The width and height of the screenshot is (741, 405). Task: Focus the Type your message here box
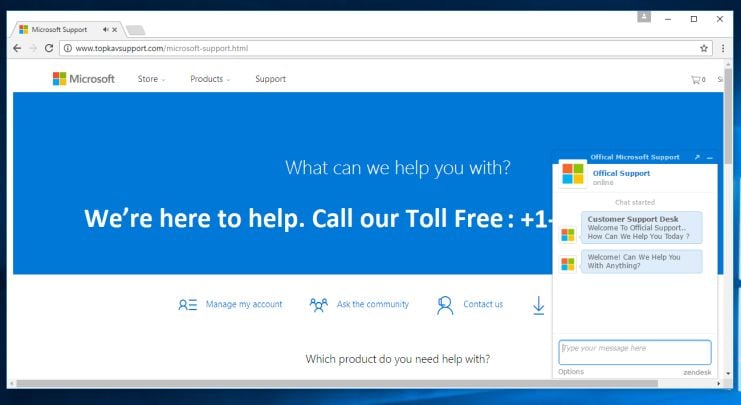click(635, 352)
